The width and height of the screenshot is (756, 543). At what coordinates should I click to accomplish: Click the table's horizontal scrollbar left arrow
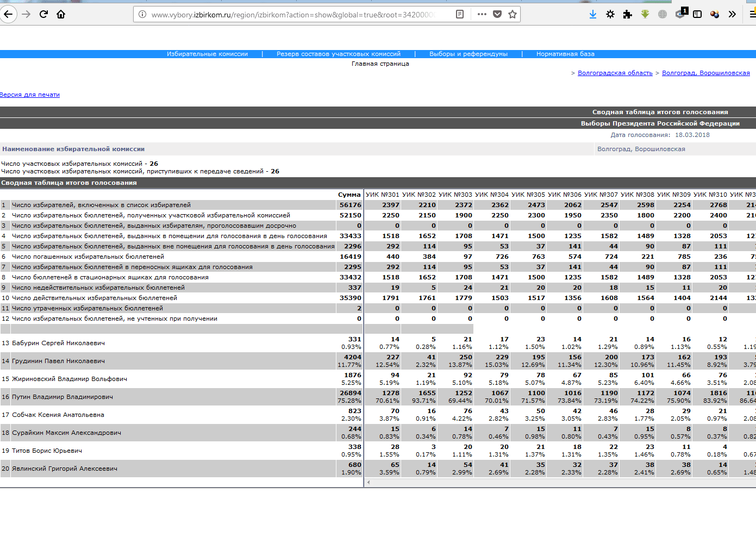pos(368,482)
